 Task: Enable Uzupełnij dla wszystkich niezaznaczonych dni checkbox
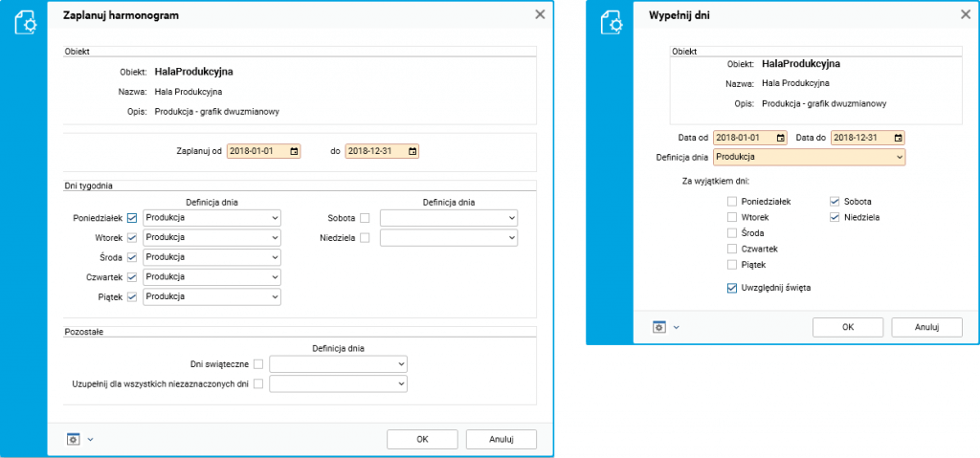tap(258, 383)
